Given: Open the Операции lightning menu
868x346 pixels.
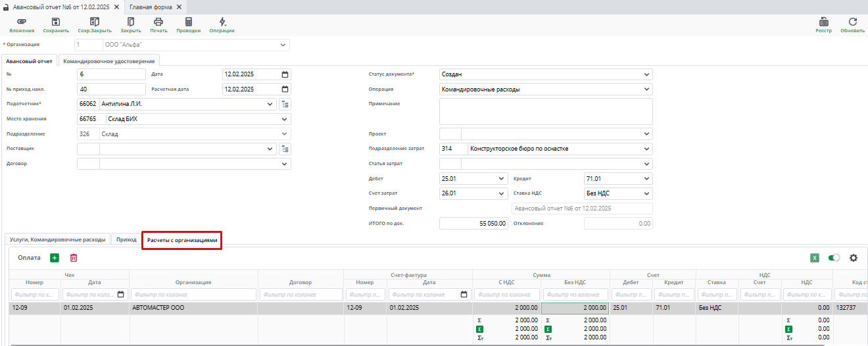Looking at the screenshot, I should [222, 22].
